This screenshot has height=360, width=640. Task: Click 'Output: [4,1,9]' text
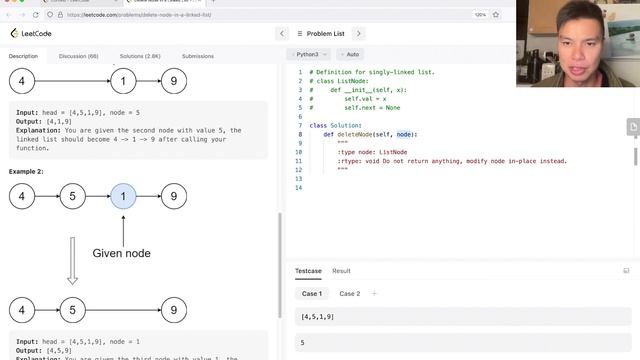pyautogui.click(x=44, y=121)
